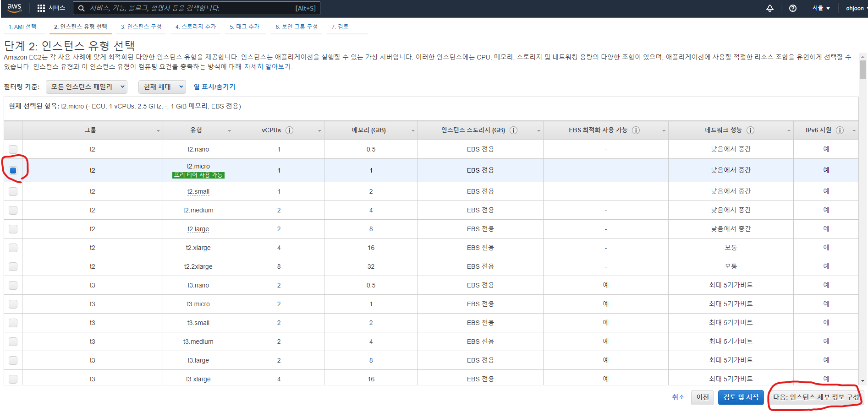Click the table scrollbar down arrow

pyautogui.click(x=863, y=381)
